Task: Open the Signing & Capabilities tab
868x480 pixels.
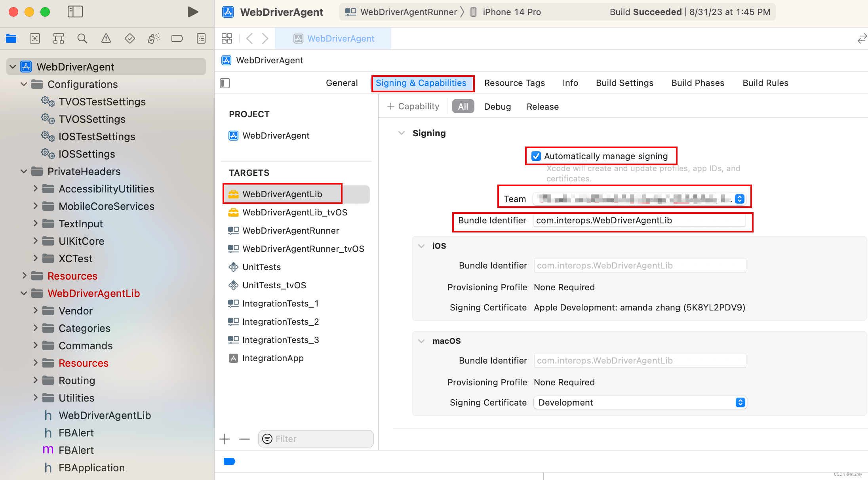Action: point(421,83)
